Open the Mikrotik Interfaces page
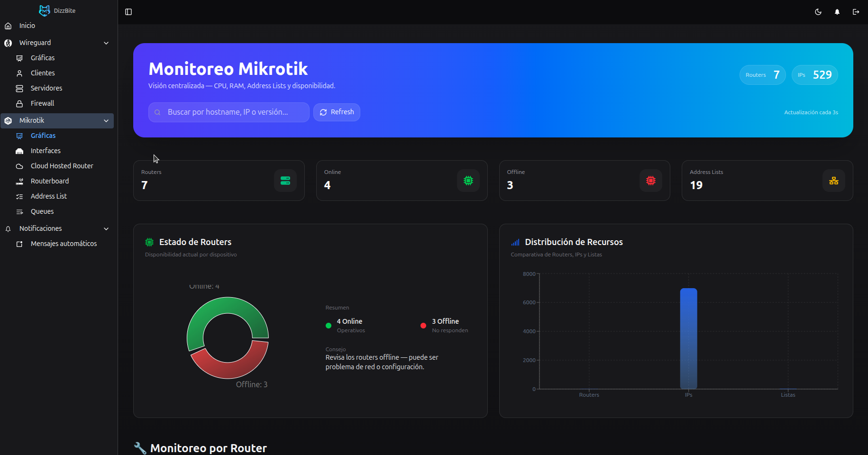The width and height of the screenshot is (868, 455). (46, 151)
